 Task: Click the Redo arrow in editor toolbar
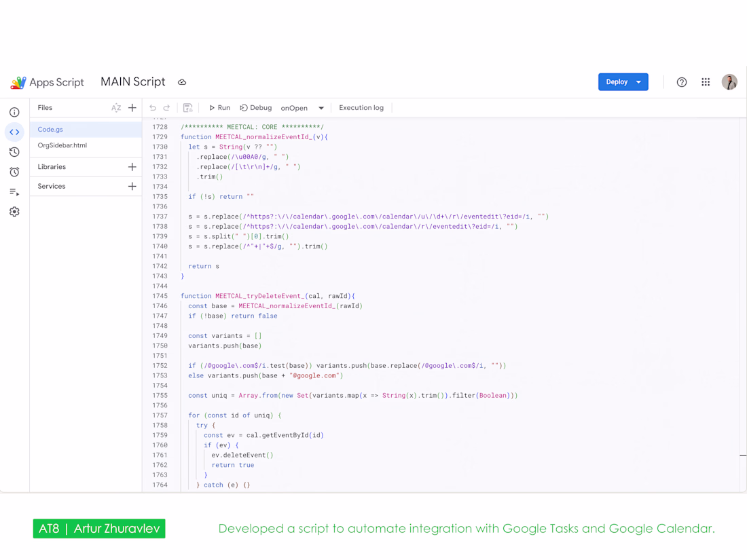coord(166,108)
